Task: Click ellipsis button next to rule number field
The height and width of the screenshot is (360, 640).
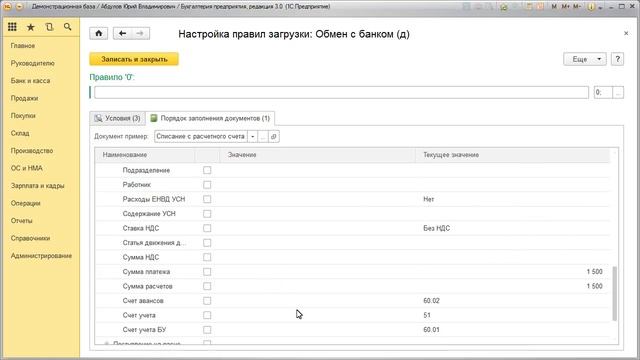Action: 618,93
